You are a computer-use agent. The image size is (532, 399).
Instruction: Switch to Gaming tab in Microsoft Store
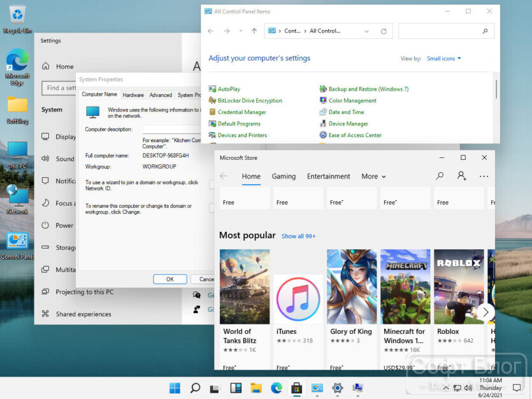tap(284, 177)
